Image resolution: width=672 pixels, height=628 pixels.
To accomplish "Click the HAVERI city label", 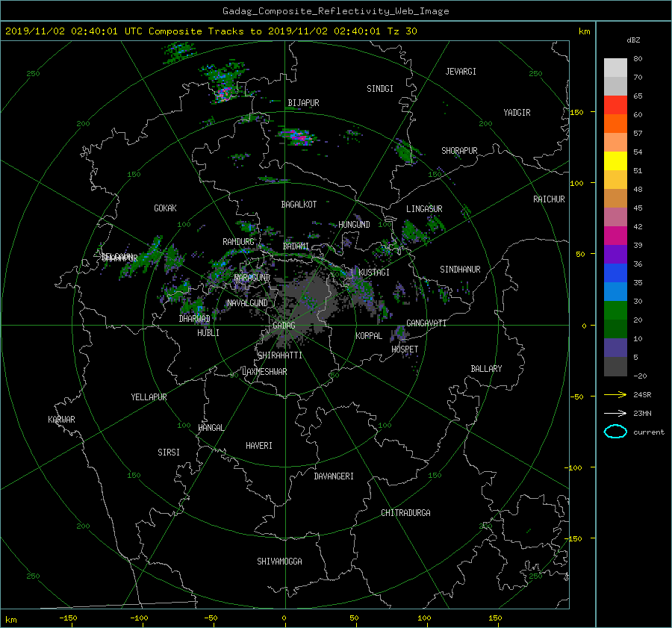I will [x=259, y=446].
